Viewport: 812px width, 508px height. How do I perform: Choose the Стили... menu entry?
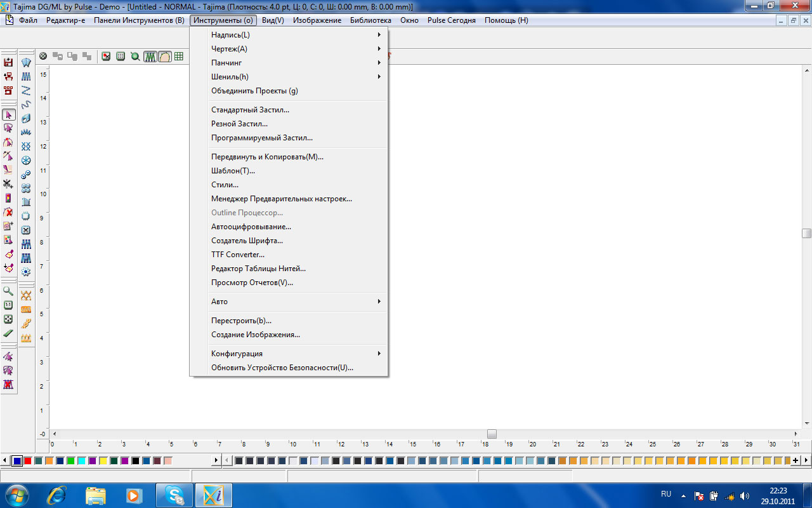[289, 185]
